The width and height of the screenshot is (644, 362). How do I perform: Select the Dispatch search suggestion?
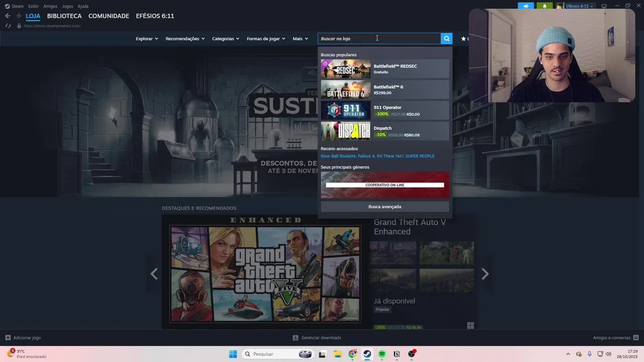[x=385, y=131]
